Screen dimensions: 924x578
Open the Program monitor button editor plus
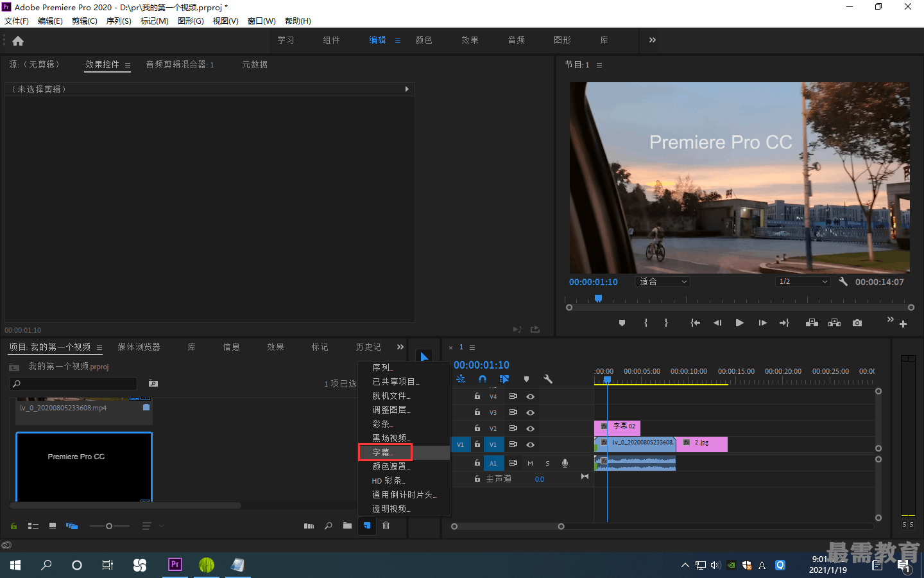[903, 324]
